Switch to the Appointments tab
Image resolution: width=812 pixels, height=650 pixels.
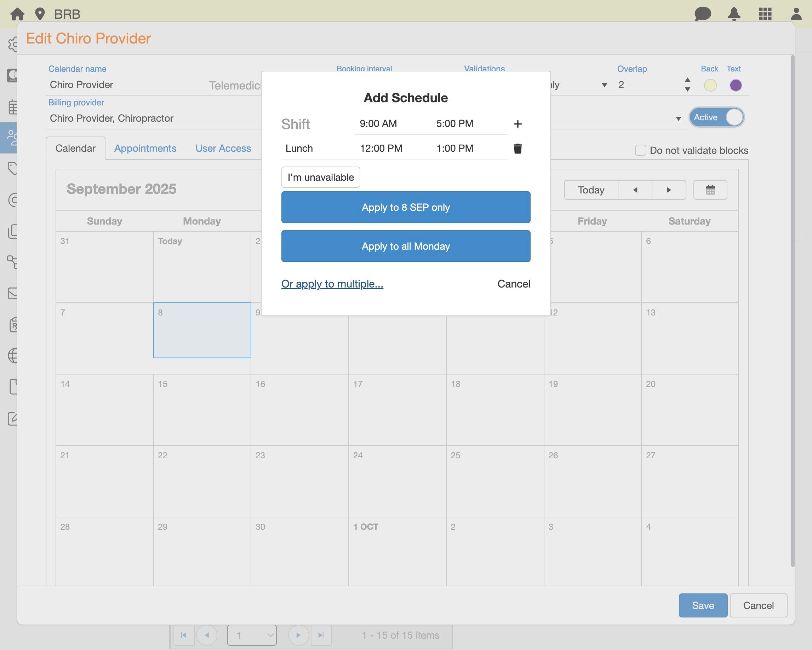coord(145,148)
